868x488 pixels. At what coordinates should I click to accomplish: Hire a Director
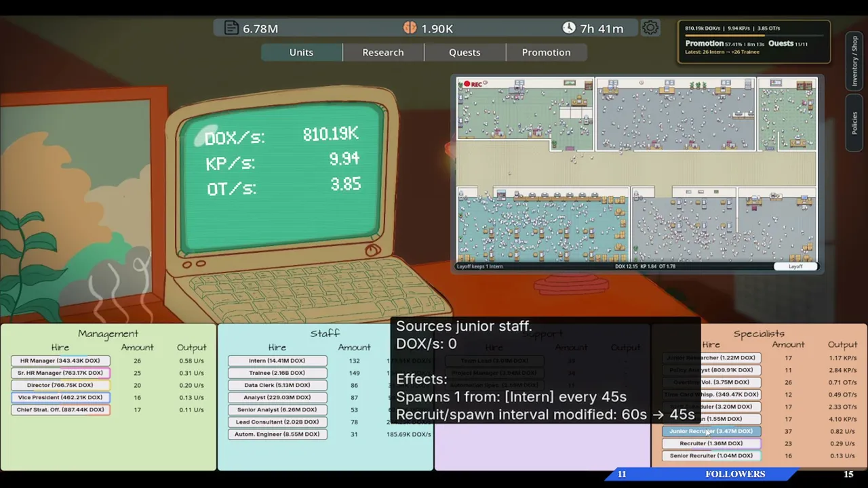pyautogui.click(x=60, y=385)
